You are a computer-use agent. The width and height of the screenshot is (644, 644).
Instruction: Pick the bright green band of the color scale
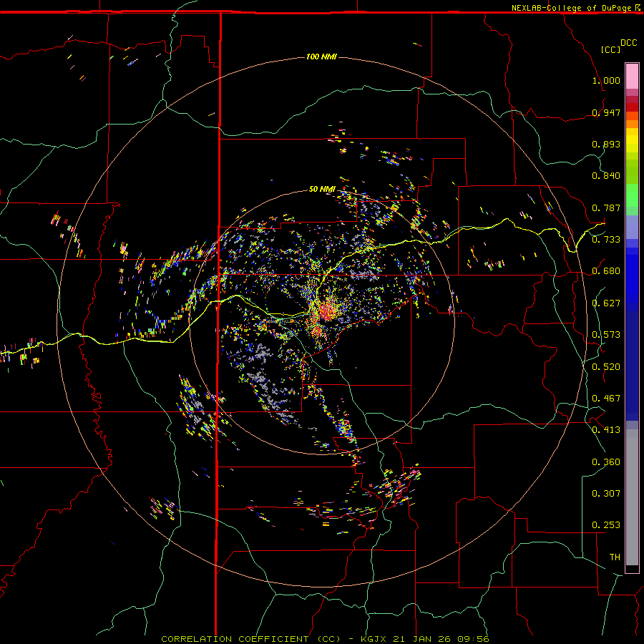pyautogui.click(x=632, y=195)
